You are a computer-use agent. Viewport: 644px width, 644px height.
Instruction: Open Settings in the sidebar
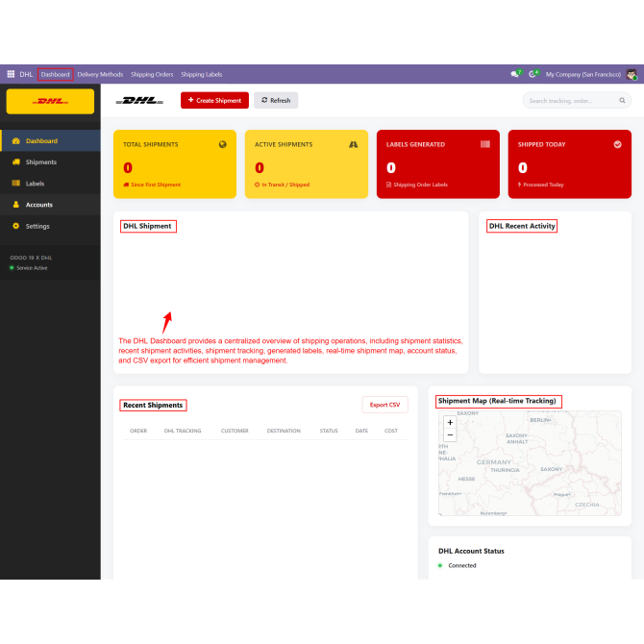pos(50,226)
